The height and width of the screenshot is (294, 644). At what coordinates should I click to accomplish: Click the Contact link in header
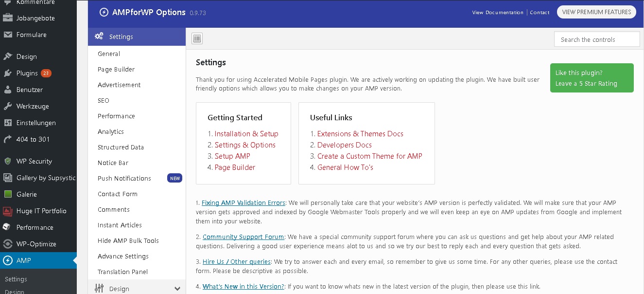pos(540,13)
